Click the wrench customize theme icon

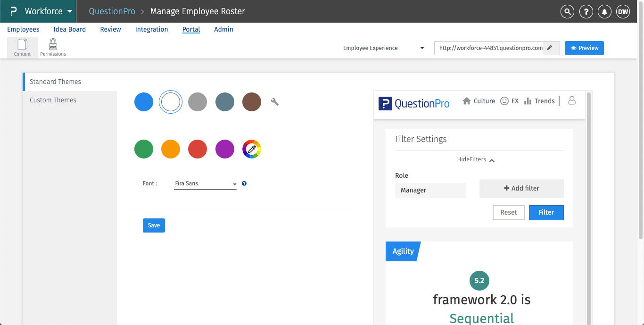coord(275,101)
